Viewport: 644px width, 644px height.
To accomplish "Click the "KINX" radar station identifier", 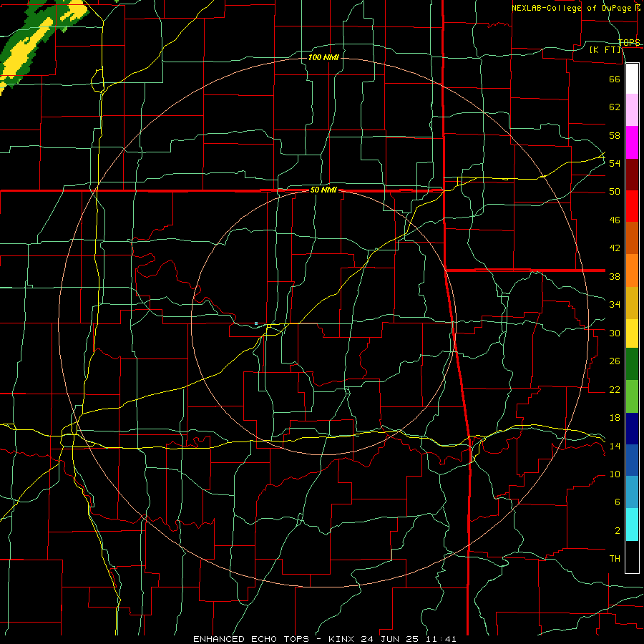I will pyautogui.click(x=343, y=639).
